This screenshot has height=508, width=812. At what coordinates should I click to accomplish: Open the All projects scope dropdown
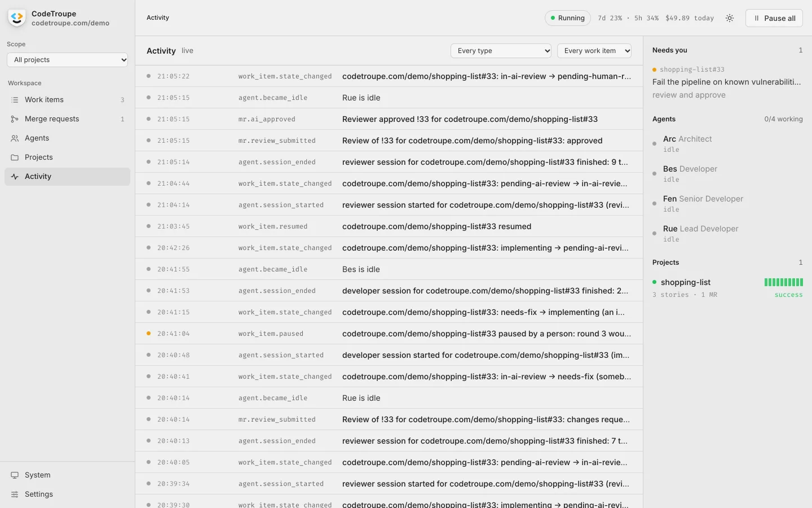pos(68,60)
